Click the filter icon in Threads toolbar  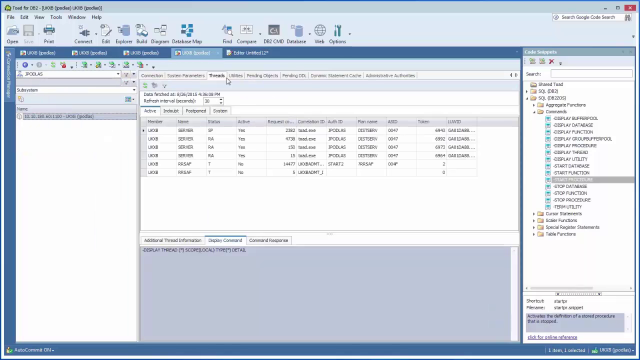coord(164,86)
